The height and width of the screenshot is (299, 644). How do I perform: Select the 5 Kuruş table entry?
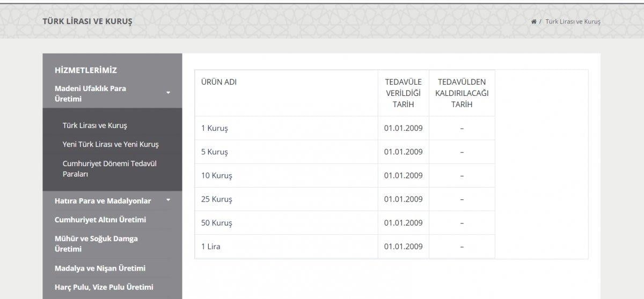(x=215, y=152)
